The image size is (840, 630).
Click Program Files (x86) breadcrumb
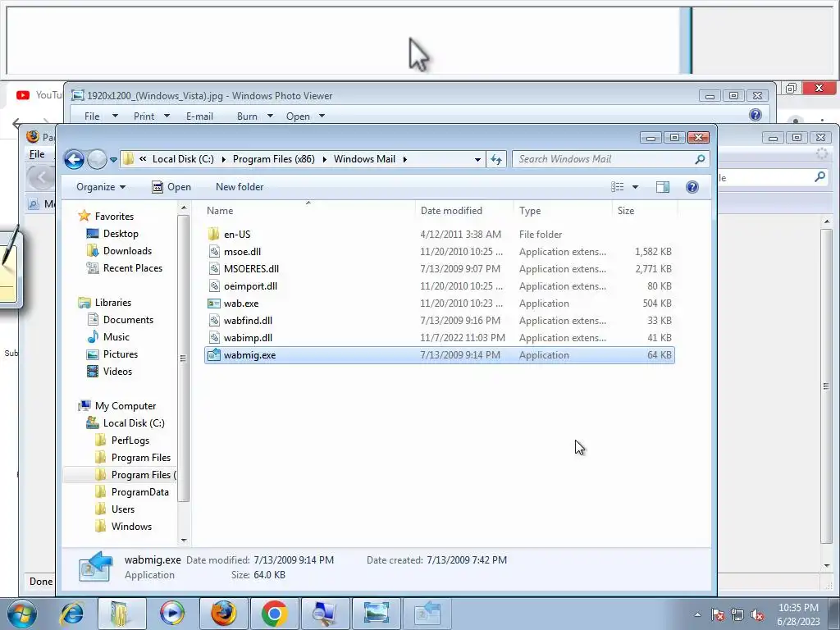point(274,159)
